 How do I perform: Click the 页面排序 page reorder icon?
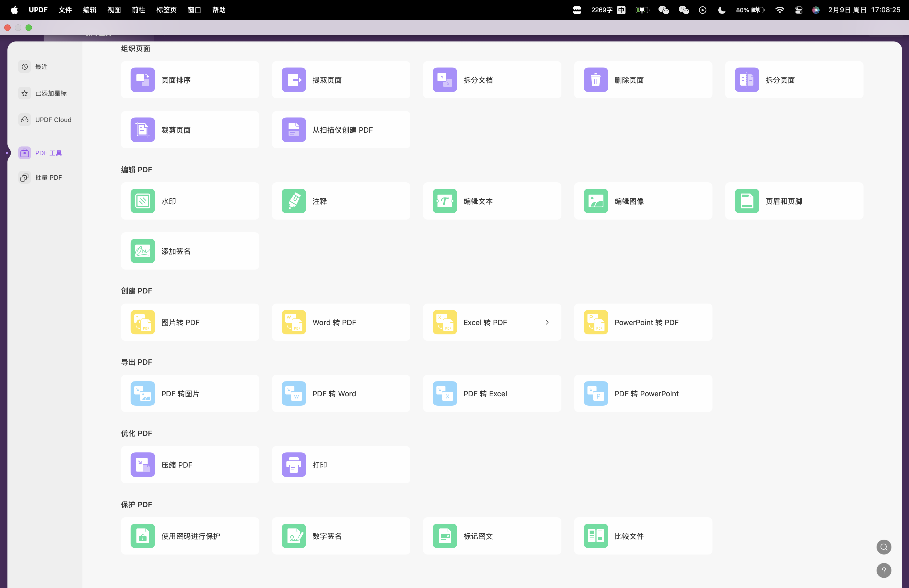click(x=143, y=80)
